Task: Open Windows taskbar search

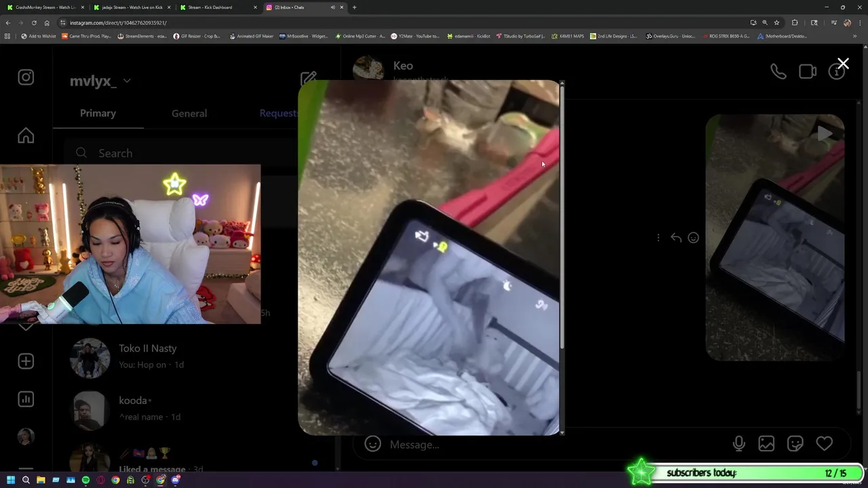Action: [26, 480]
